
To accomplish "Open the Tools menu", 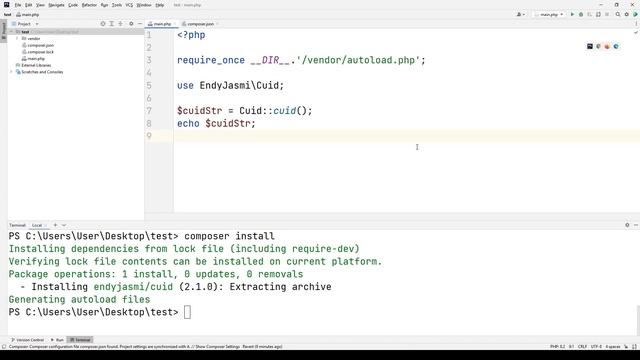I will click(117, 5).
